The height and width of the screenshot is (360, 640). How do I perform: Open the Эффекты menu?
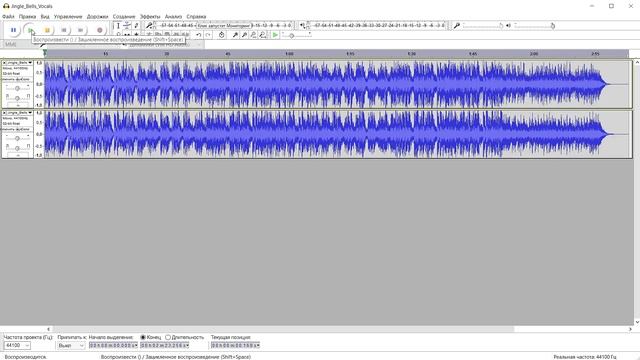pos(150,17)
